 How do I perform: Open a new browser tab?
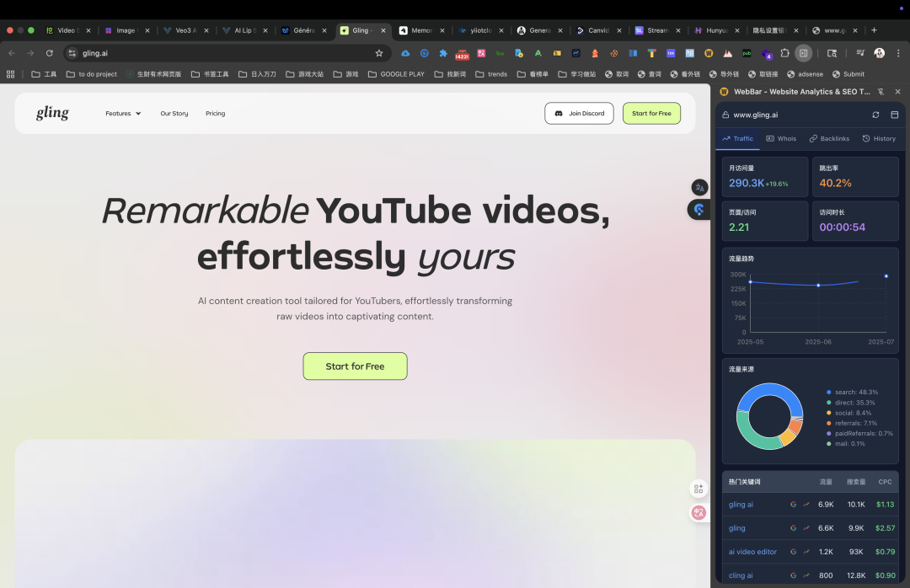pos(874,30)
